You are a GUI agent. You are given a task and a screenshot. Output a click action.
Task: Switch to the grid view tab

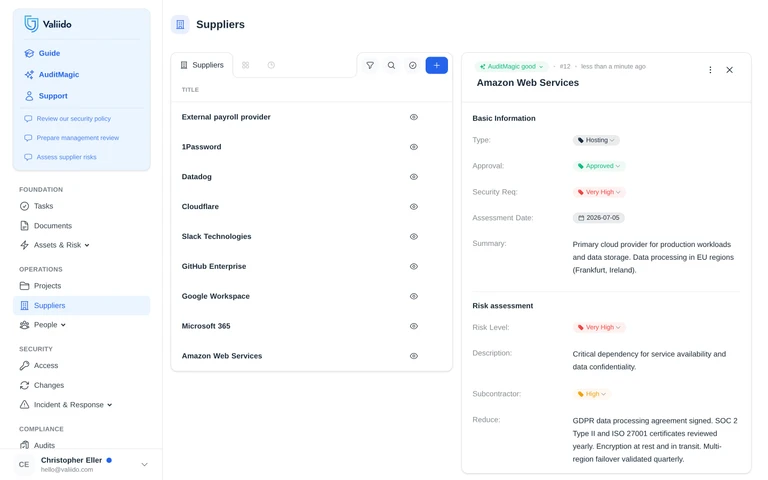pyautogui.click(x=245, y=65)
